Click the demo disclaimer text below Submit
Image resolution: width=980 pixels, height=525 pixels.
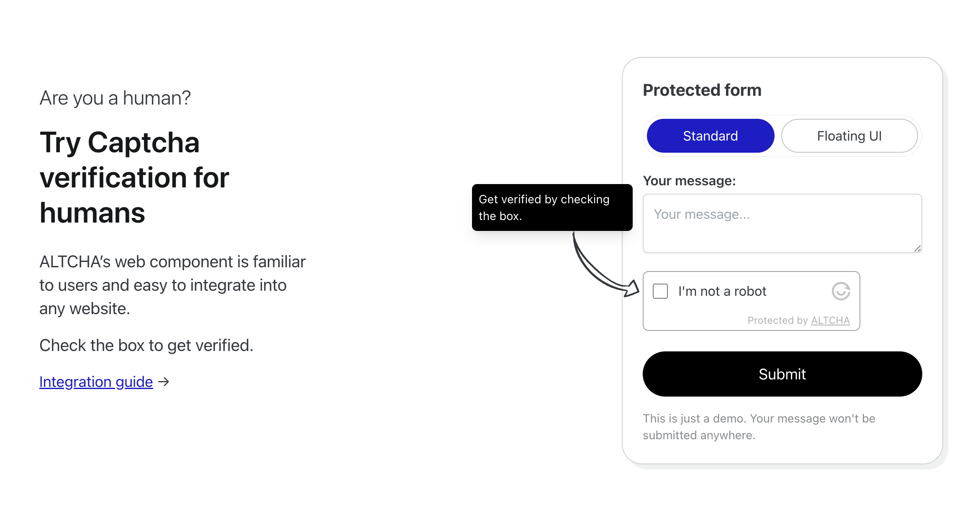point(759,427)
